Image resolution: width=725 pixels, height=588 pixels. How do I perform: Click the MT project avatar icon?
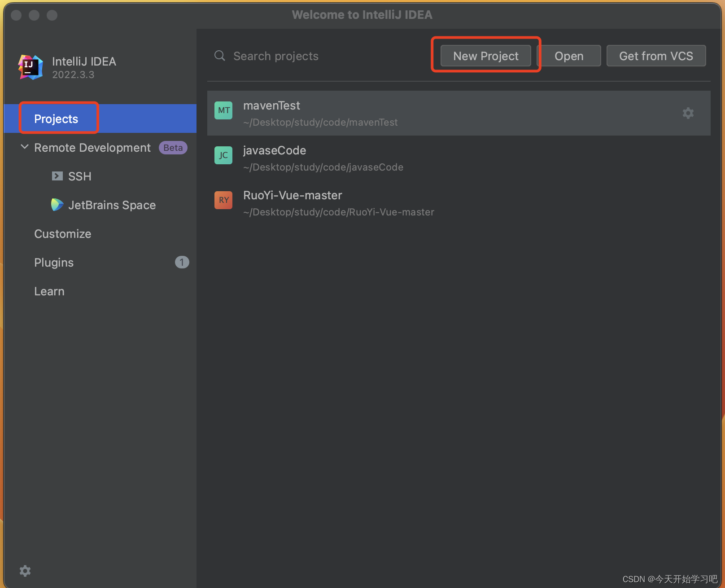click(223, 110)
